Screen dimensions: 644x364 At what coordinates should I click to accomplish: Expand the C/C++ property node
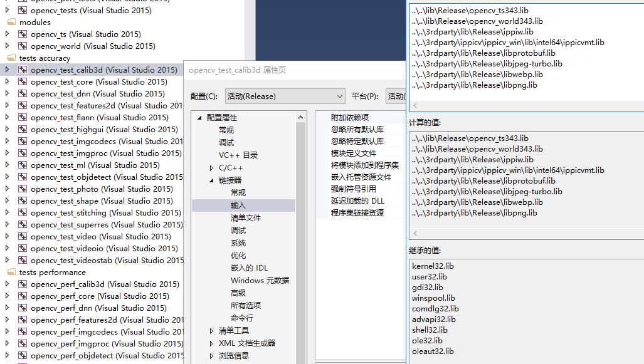[x=211, y=168]
